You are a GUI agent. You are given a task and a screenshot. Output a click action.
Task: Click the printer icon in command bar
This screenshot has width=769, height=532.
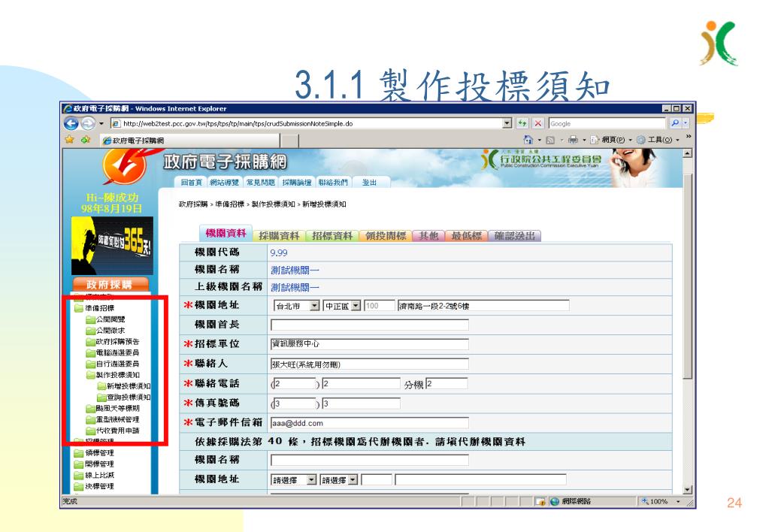point(573,141)
